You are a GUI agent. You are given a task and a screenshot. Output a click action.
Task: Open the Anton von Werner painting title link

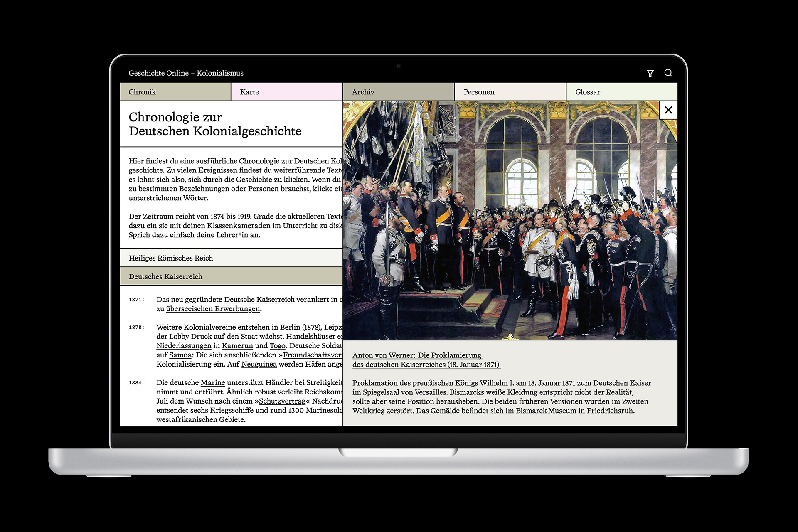(426, 360)
